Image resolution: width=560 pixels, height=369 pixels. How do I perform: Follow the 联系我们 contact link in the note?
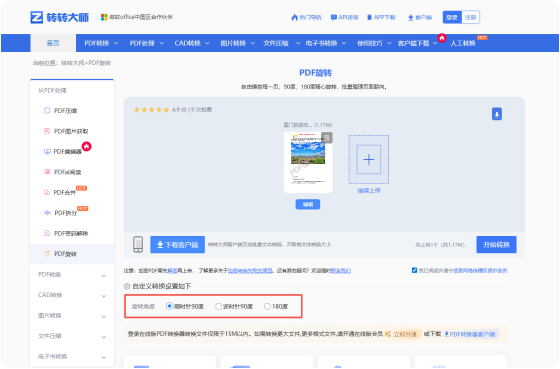tap(341, 271)
